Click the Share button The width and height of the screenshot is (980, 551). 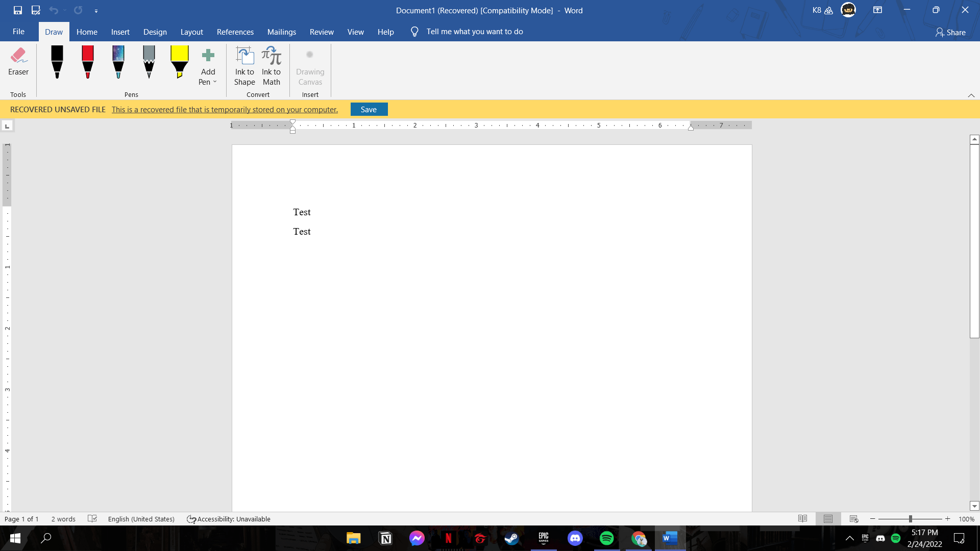pos(950,32)
